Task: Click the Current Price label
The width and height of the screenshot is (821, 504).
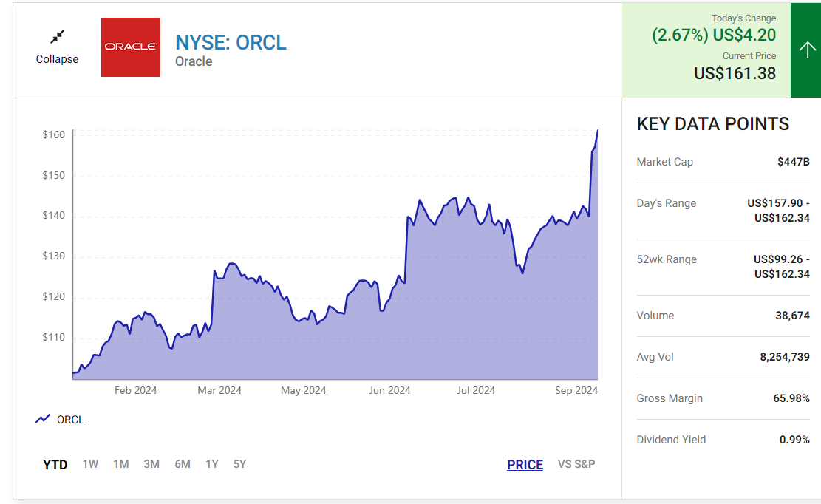Action: (749, 56)
